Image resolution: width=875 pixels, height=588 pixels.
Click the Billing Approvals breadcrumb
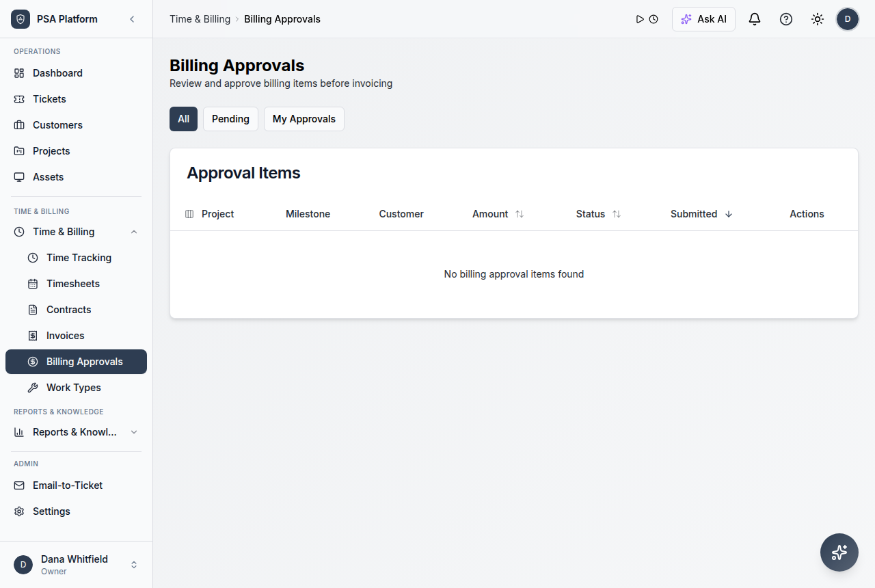pyautogui.click(x=282, y=19)
